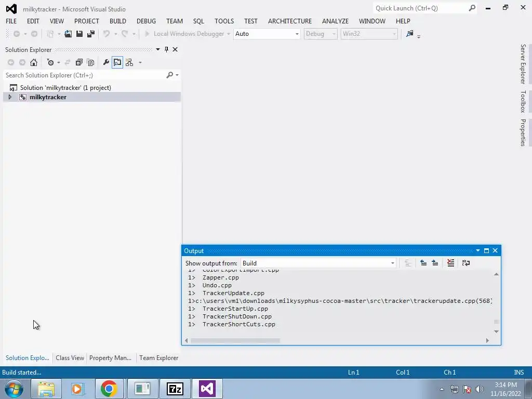Pin the Solution Explorer panel
The width and height of the screenshot is (532, 399).
pos(166,49)
